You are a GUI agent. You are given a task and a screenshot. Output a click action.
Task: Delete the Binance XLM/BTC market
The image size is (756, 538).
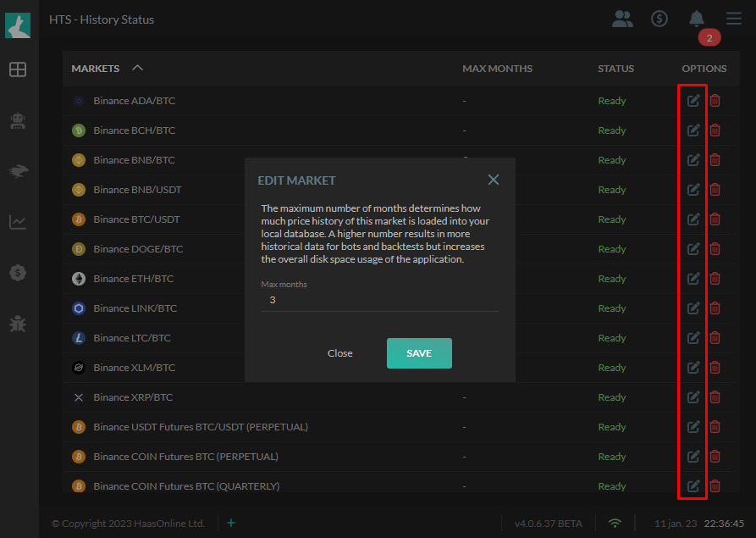(x=715, y=368)
